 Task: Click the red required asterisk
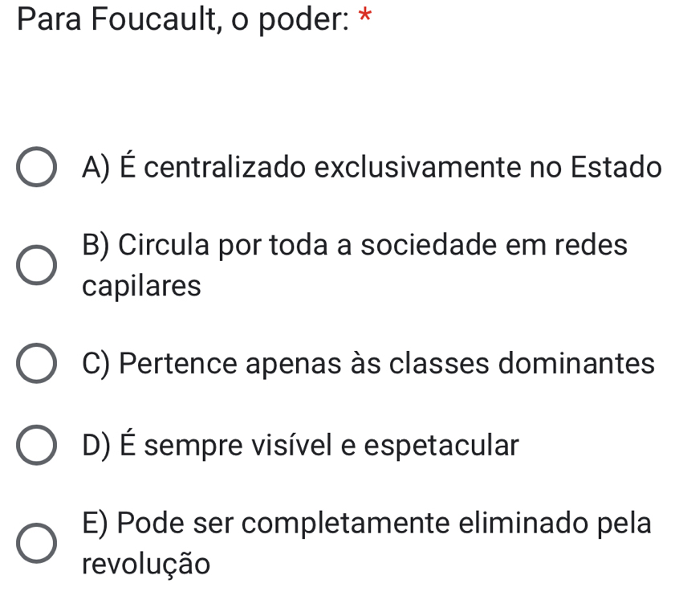[x=364, y=15]
